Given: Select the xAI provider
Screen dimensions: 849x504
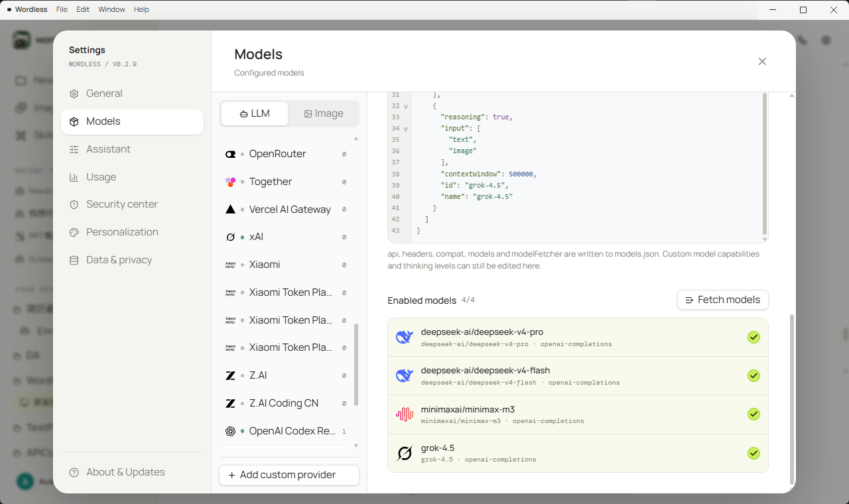Looking at the screenshot, I should pos(287,237).
